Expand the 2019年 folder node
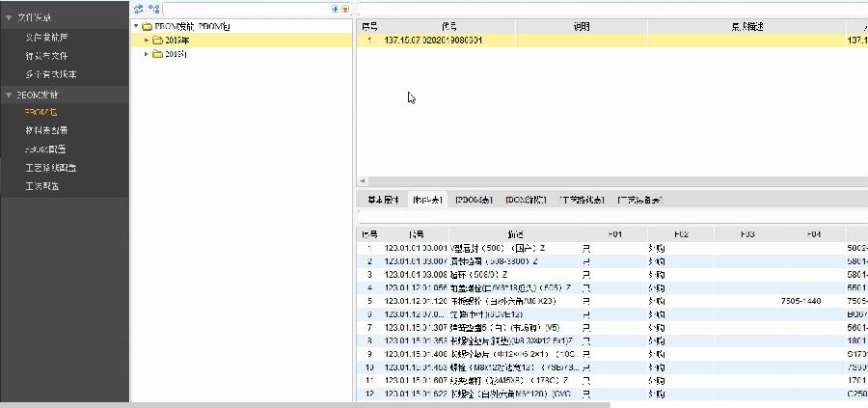This screenshot has height=408, width=868. pos(147,40)
